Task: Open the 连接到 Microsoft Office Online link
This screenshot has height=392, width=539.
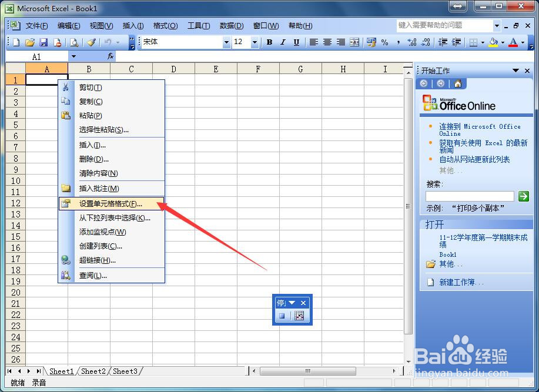Action: 480,130
